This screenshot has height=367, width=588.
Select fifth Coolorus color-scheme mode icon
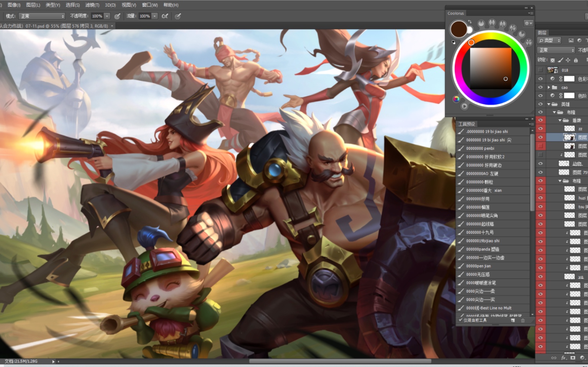point(521,34)
